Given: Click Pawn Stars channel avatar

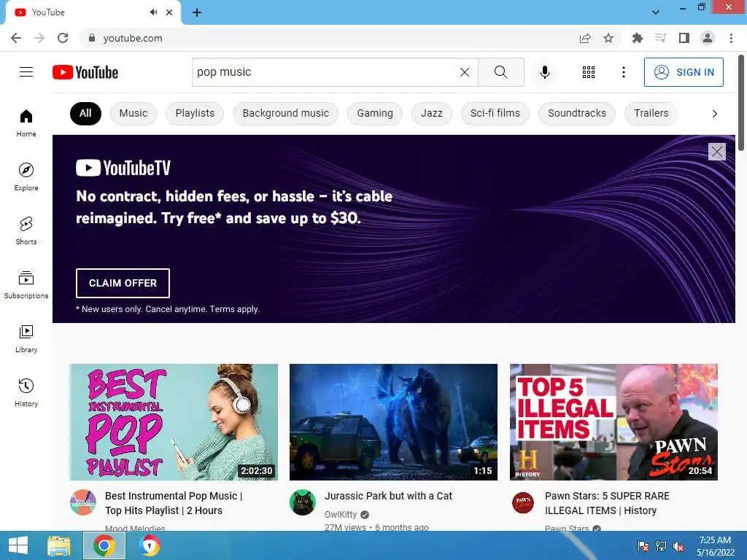Looking at the screenshot, I should 523,502.
